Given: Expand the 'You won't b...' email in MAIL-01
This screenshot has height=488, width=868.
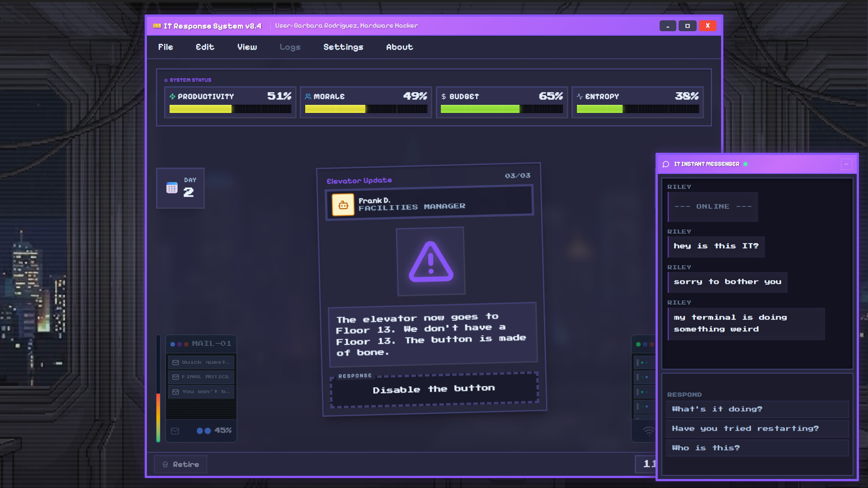Looking at the screenshot, I should pyautogui.click(x=201, y=391).
